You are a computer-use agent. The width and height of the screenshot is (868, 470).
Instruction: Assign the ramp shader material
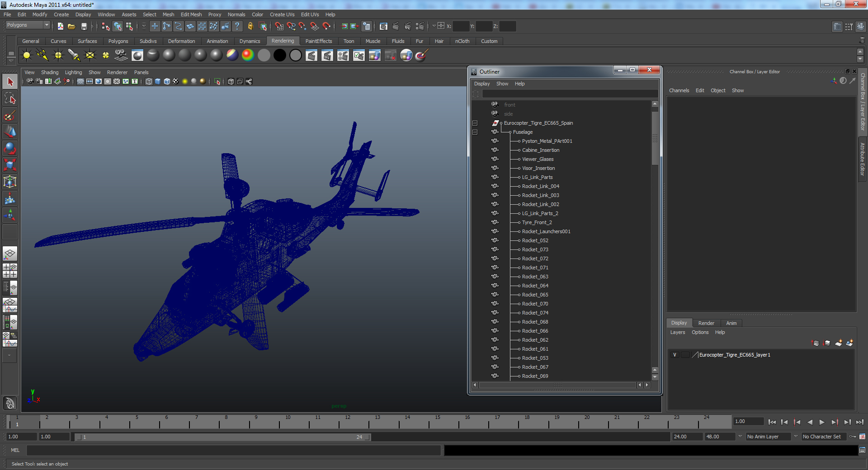(x=248, y=56)
